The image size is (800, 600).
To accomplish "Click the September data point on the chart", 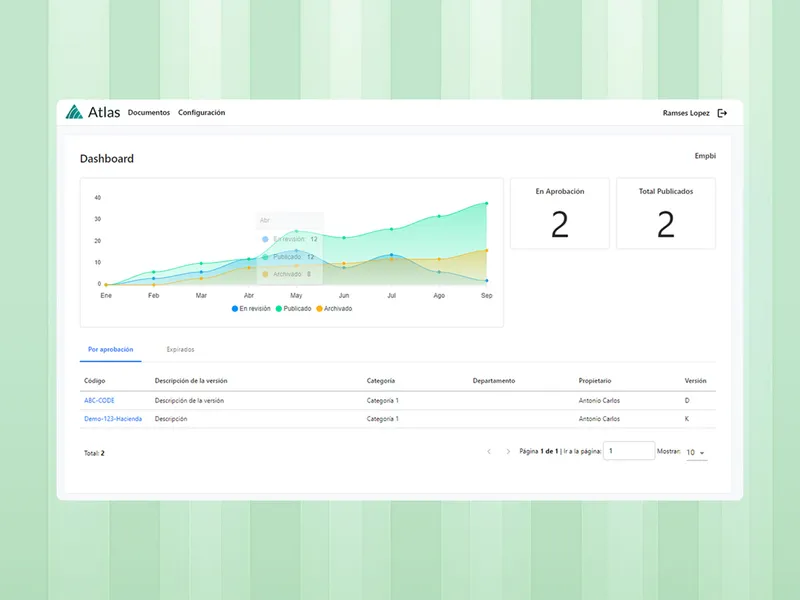I will tap(485, 203).
